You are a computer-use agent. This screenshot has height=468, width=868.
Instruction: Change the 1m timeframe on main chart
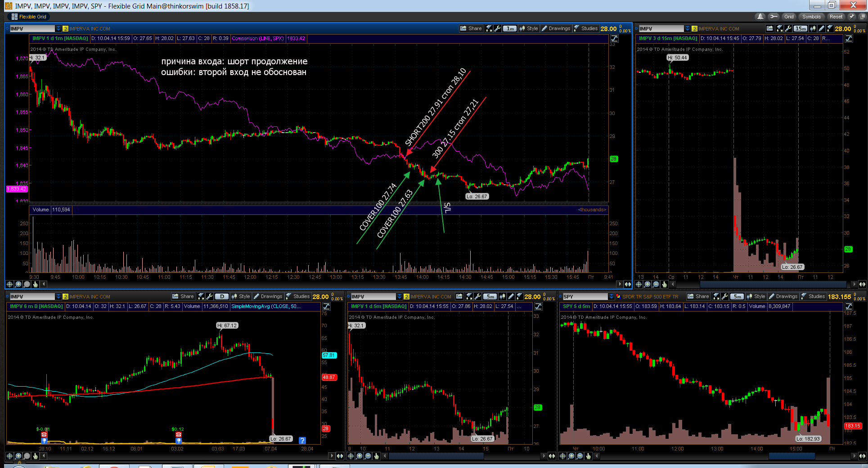(510, 28)
